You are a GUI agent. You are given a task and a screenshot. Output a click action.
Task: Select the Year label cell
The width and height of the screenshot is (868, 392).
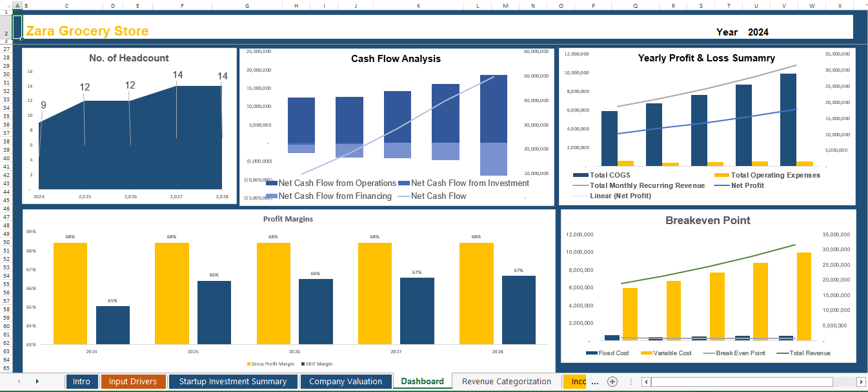click(727, 32)
